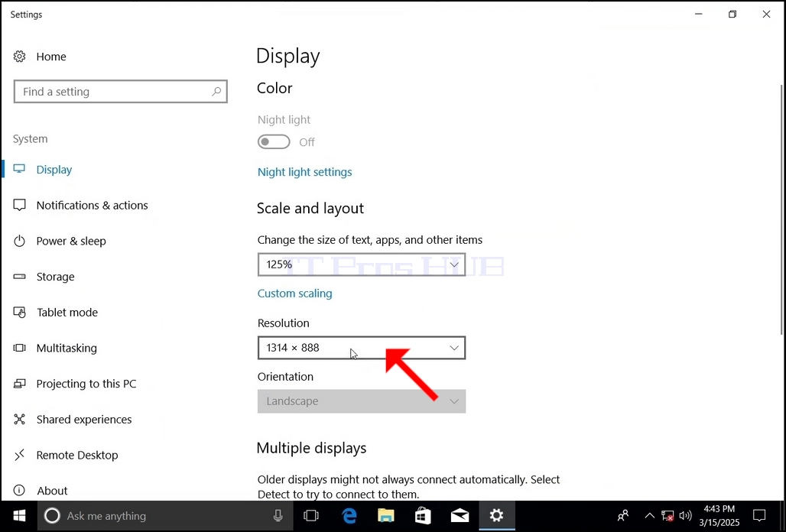Image resolution: width=786 pixels, height=532 pixels.
Task: Select the Display monitor icon in sidebar
Action: (20, 170)
